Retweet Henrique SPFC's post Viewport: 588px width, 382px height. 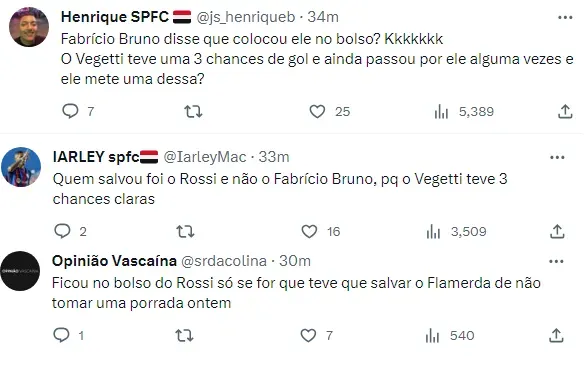point(193,111)
